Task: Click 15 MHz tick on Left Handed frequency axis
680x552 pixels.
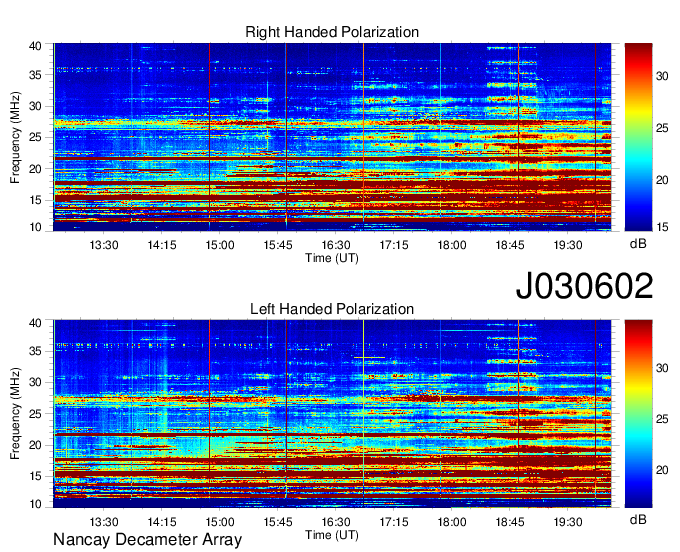Action: [36, 477]
